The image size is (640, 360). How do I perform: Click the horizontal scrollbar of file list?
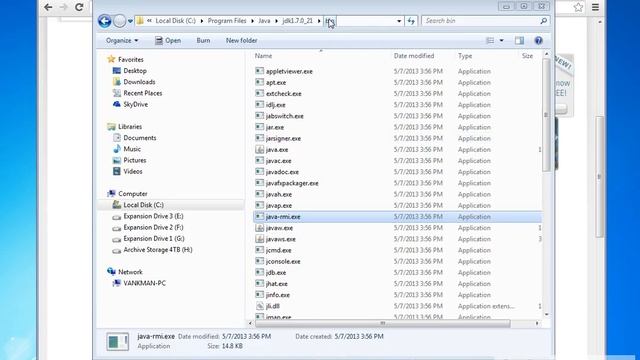point(382,323)
